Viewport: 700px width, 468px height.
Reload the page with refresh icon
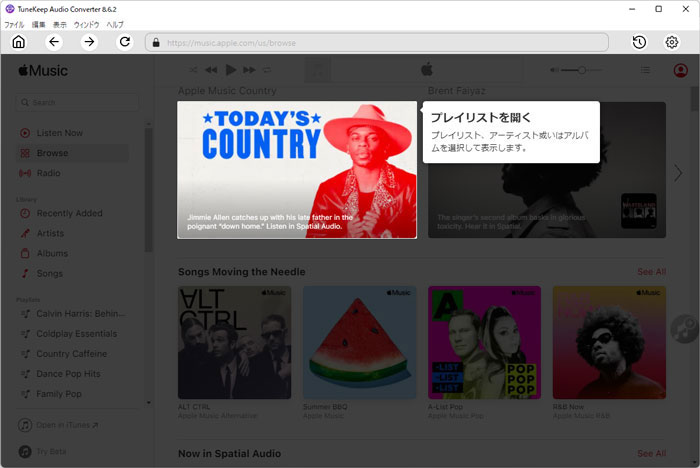pos(125,42)
